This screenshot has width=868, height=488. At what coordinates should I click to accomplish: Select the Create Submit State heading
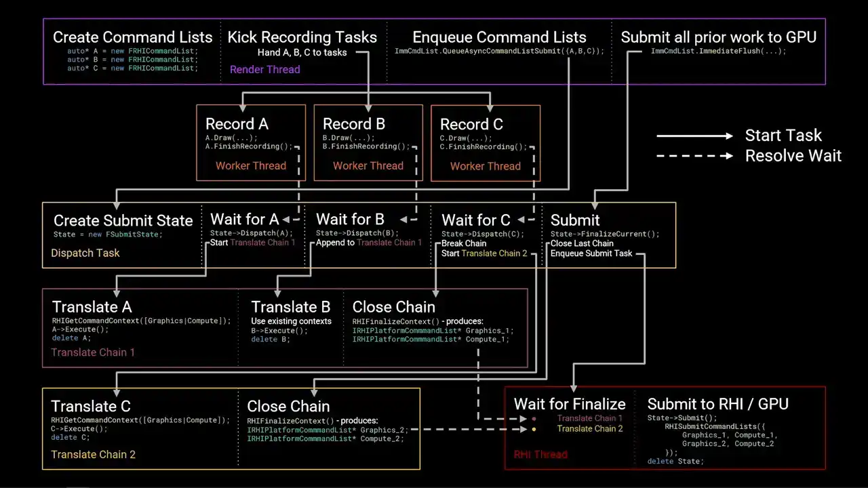tap(123, 220)
